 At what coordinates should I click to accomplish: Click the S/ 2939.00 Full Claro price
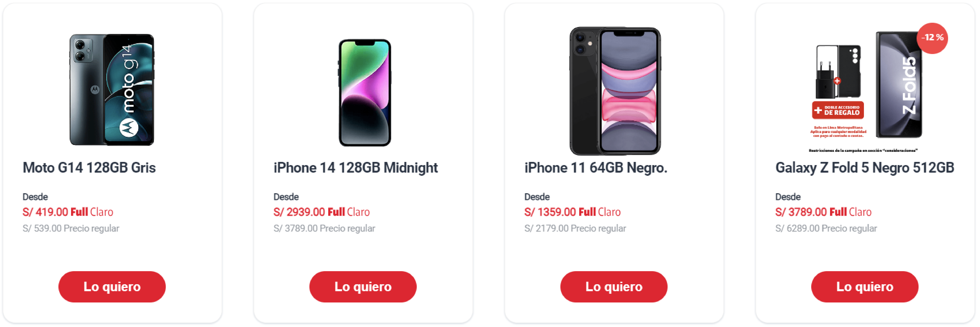321,212
